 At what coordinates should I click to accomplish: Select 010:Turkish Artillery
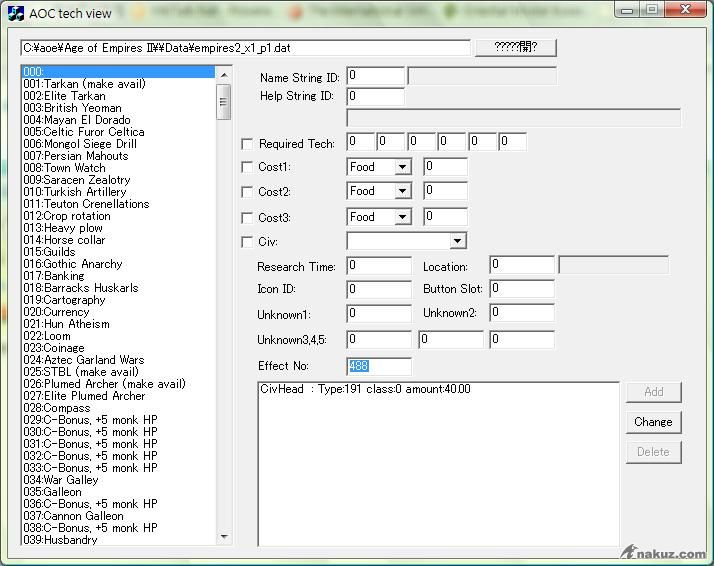[118, 192]
